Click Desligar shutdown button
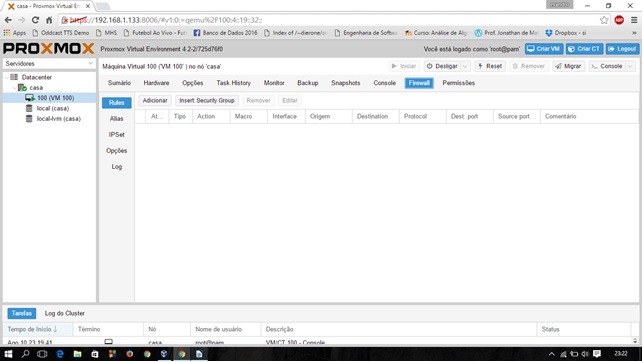Viewport: 643px width, 362px height. pos(442,66)
